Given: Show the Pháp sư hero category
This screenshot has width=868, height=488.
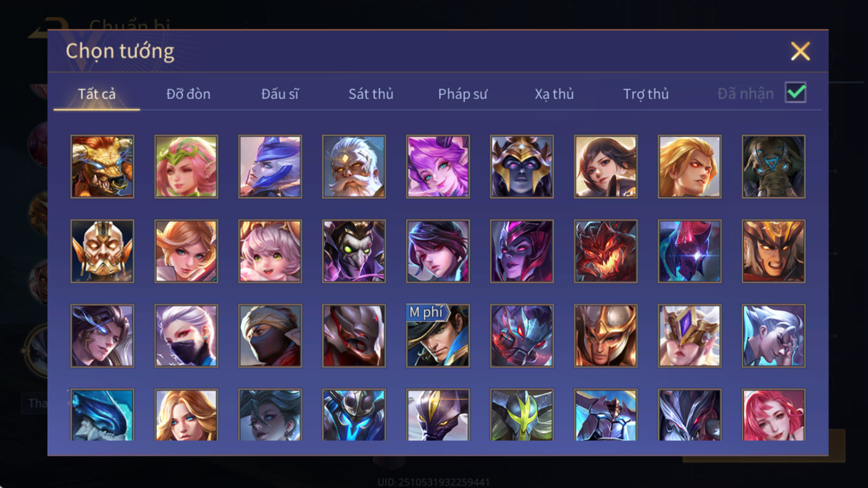Looking at the screenshot, I should pyautogui.click(x=462, y=94).
